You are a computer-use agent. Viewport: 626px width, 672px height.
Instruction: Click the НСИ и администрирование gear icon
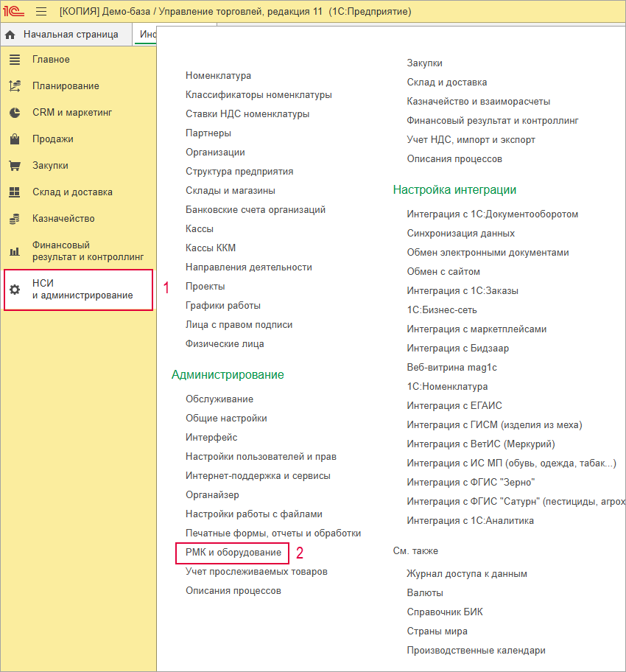(14, 290)
